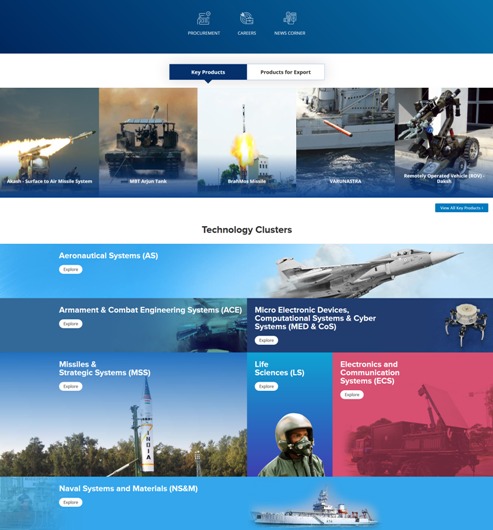The image size is (493, 530).
Task: Click Micro Electronic Devices cluster heading
Action: click(x=315, y=318)
